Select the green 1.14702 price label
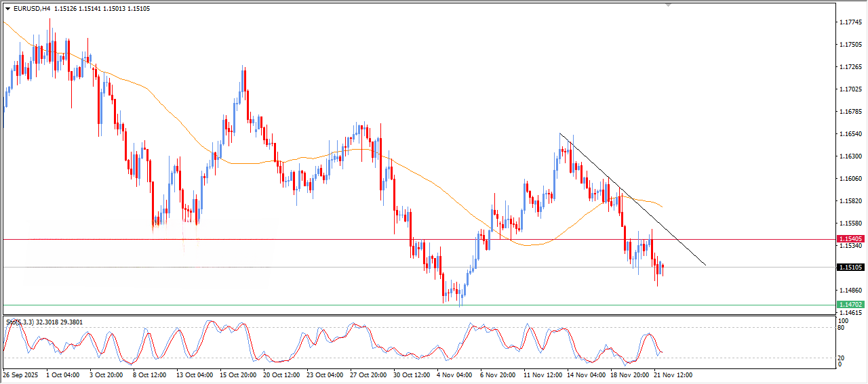 [850, 305]
